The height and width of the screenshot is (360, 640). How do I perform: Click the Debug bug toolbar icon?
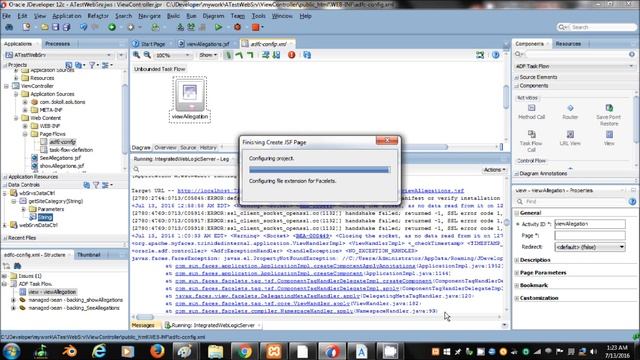click(237, 27)
